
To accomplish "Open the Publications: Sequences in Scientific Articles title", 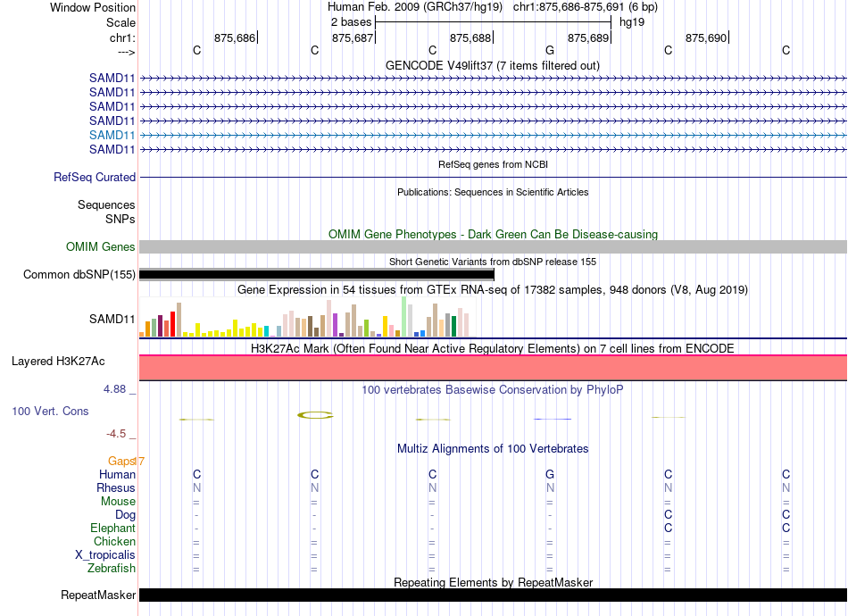I will click(x=493, y=192).
